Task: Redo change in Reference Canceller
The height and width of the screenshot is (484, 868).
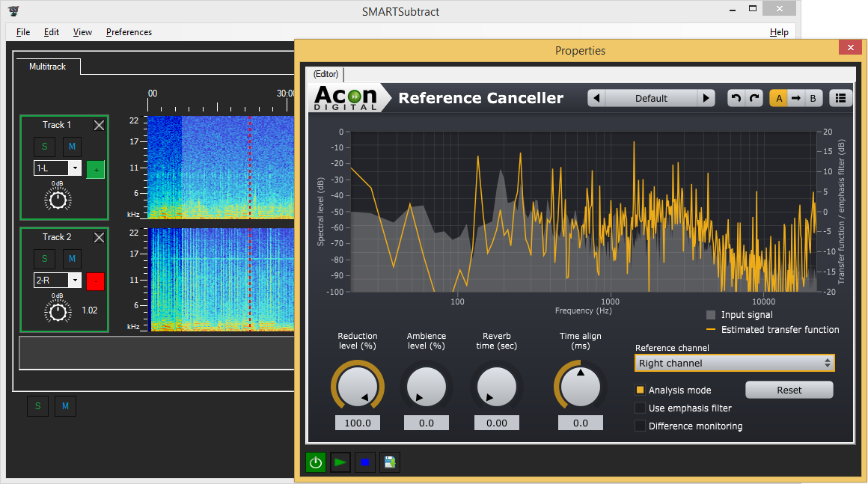Action: (x=754, y=99)
